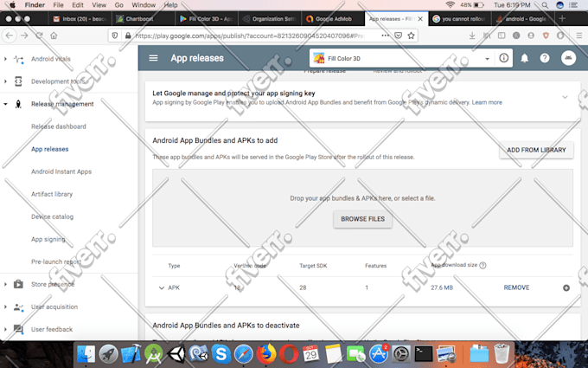
Task: Open the Firefox hamburger menu
Action: 579,36
